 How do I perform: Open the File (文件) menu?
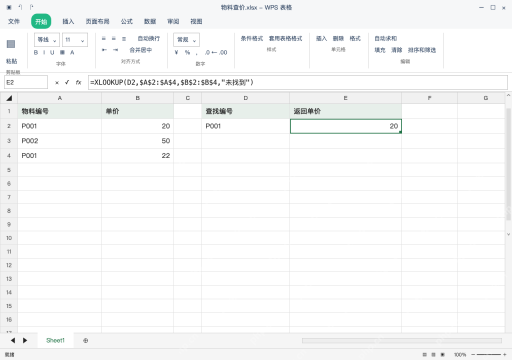(x=14, y=21)
